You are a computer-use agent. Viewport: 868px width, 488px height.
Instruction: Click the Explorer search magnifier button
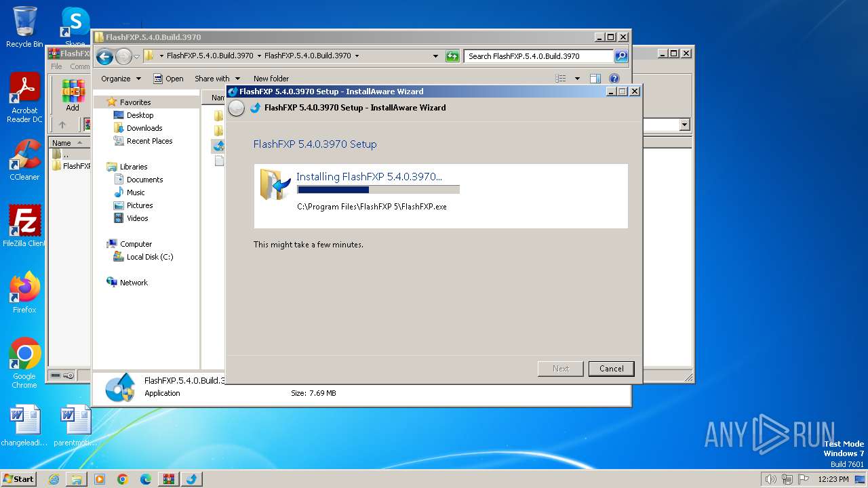(620, 56)
